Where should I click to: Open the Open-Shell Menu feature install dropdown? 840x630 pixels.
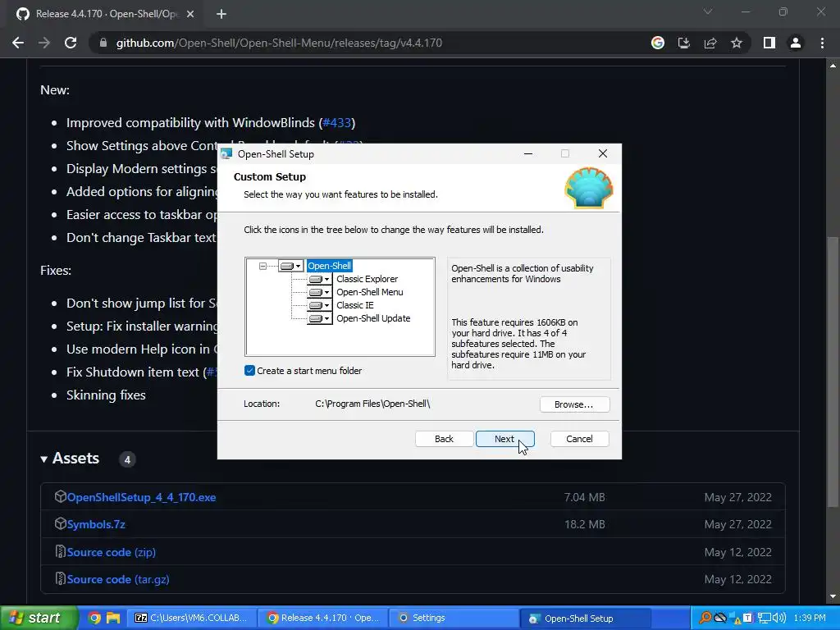(320, 292)
